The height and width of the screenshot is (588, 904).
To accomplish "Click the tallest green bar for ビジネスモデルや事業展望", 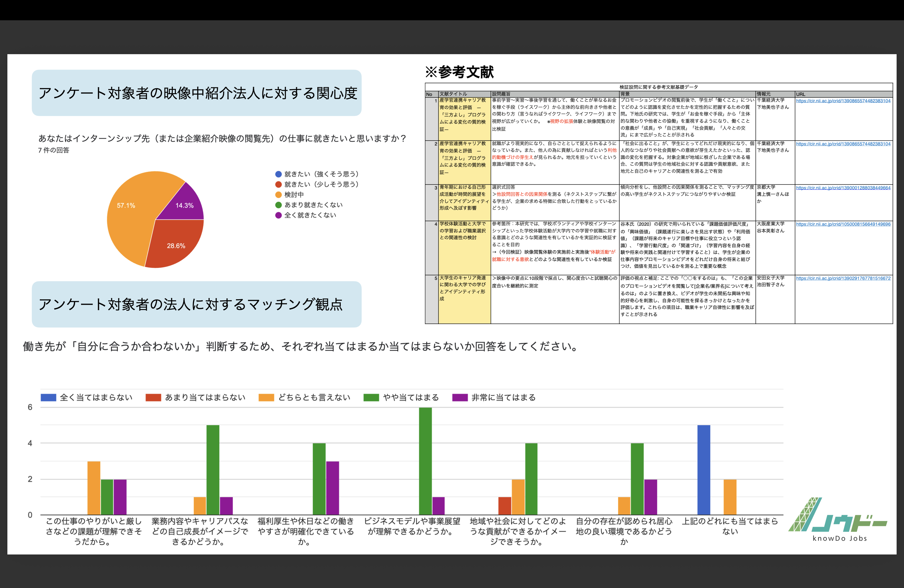I will 425,460.
